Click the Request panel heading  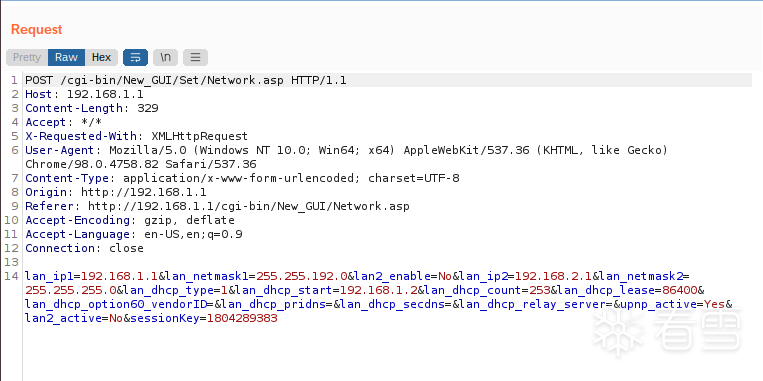(x=36, y=30)
